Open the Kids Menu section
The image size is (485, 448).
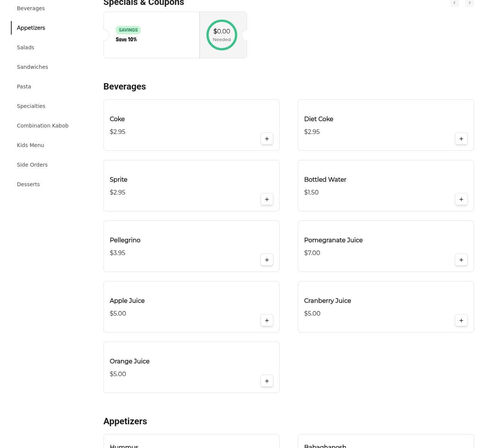pyautogui.click(x=30, y=145)
